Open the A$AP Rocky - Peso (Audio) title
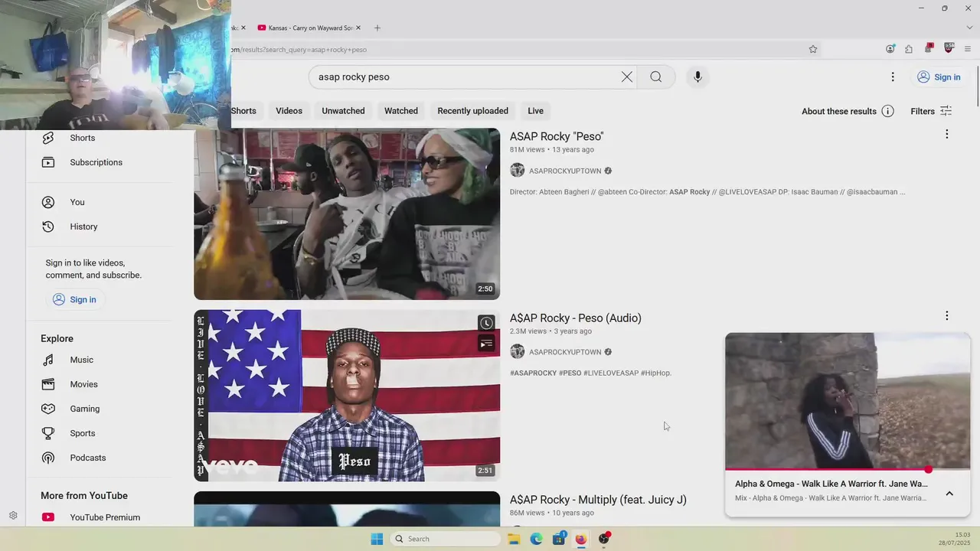The height and width of the screenshot is (551, 980). tap(576, 318)
